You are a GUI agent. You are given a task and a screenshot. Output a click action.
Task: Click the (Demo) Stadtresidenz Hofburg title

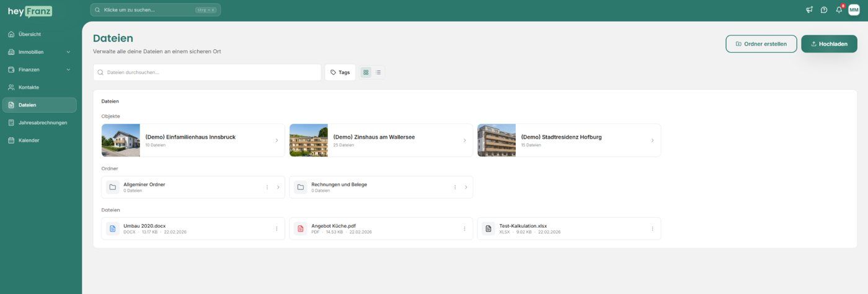(561, 137)
